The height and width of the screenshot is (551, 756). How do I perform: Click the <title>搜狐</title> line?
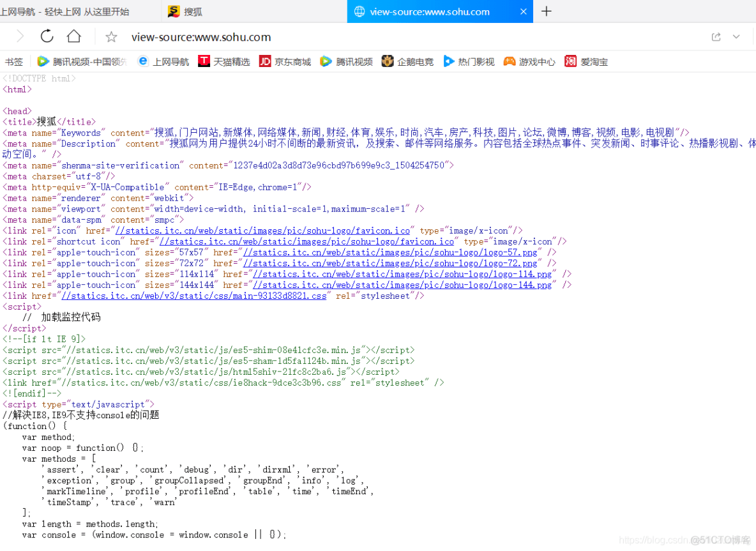(x=49, y=122)
